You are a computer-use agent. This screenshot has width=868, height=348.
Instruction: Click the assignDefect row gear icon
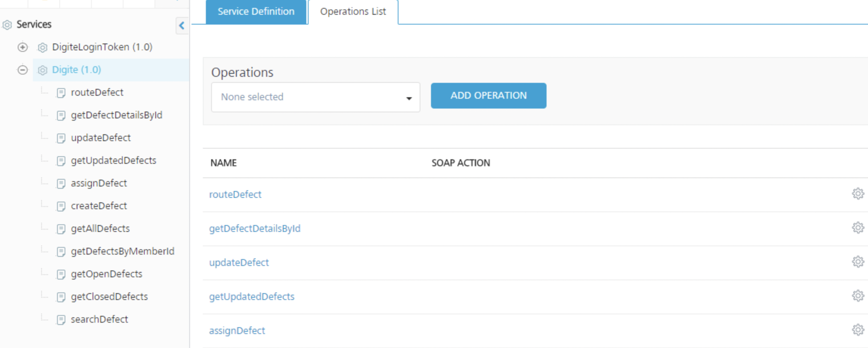pyautogui.click(x=857, y=330)
